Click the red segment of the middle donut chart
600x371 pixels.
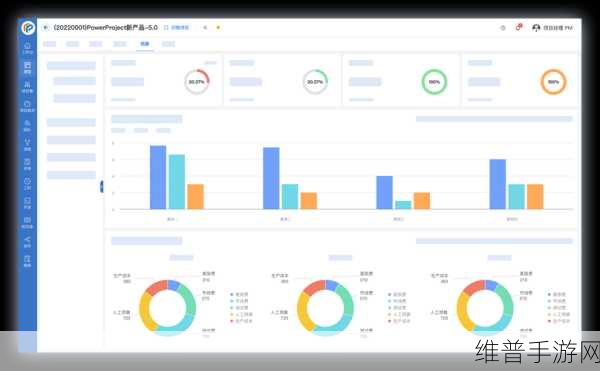[314, 287]
